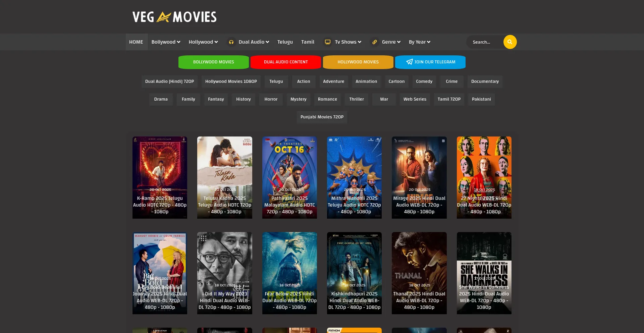Click the orange Hollywood Movies button
The width and height of the screenshot is (644, 333).
(x=358, y=62)
